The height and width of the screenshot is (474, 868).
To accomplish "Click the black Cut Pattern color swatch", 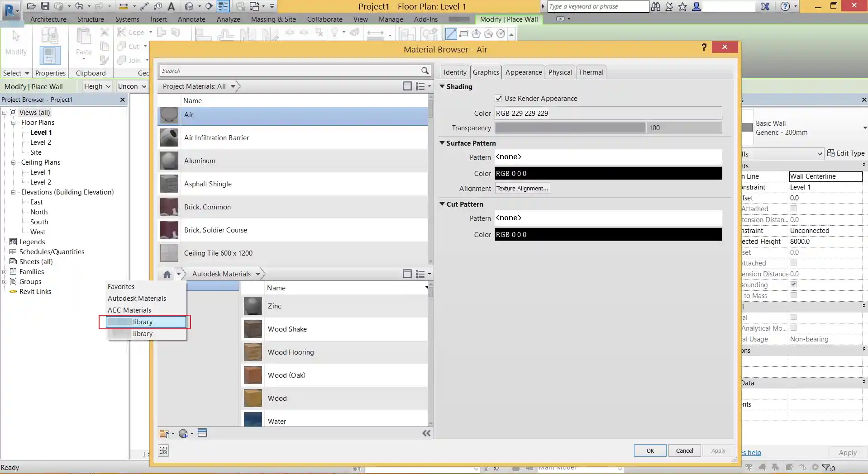I will 608,234.
